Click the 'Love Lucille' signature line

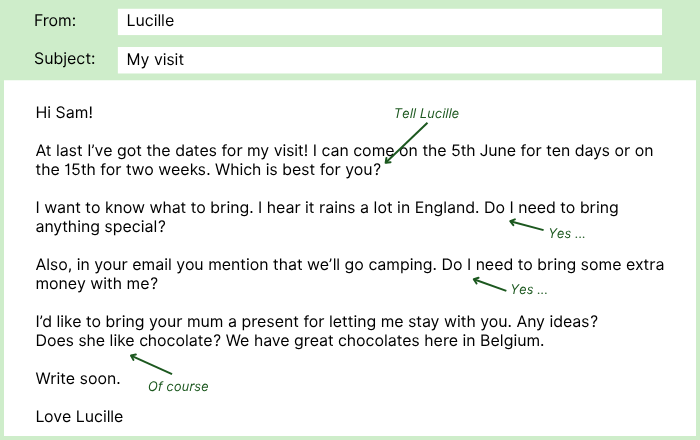pyautogui.click(x=79, y=416)
